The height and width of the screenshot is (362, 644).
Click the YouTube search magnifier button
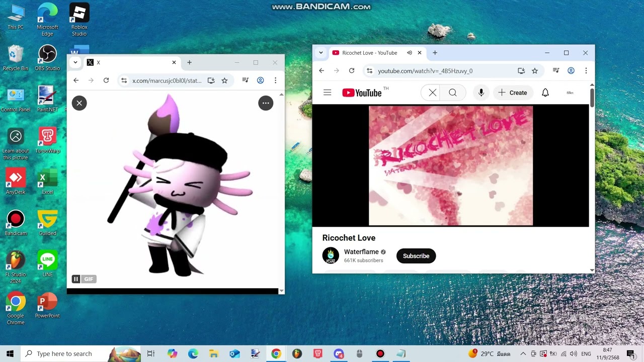pyautogui.click(x=453, y=93)
